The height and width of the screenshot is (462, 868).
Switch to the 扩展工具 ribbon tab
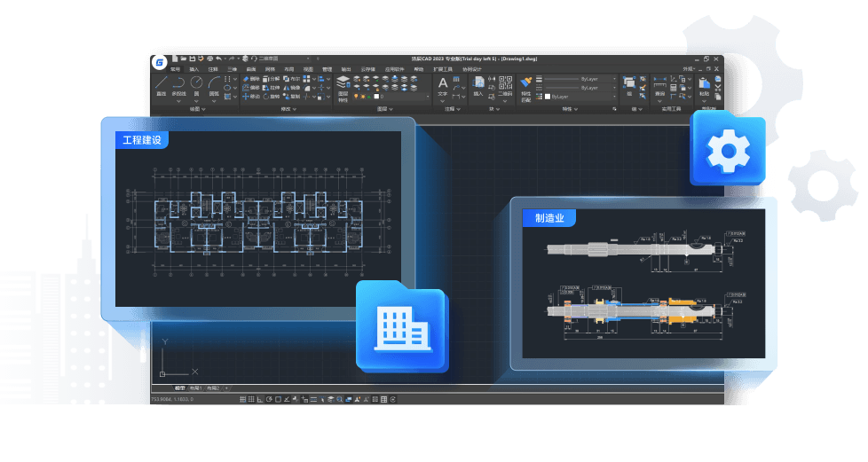point(443,69)
